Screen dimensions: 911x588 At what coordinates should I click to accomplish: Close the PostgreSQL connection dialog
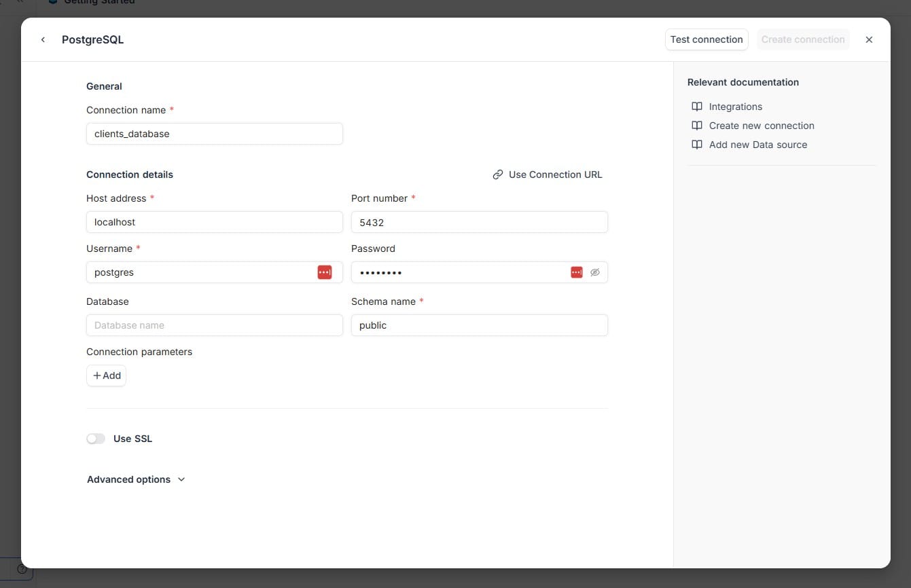coord(869,39)
